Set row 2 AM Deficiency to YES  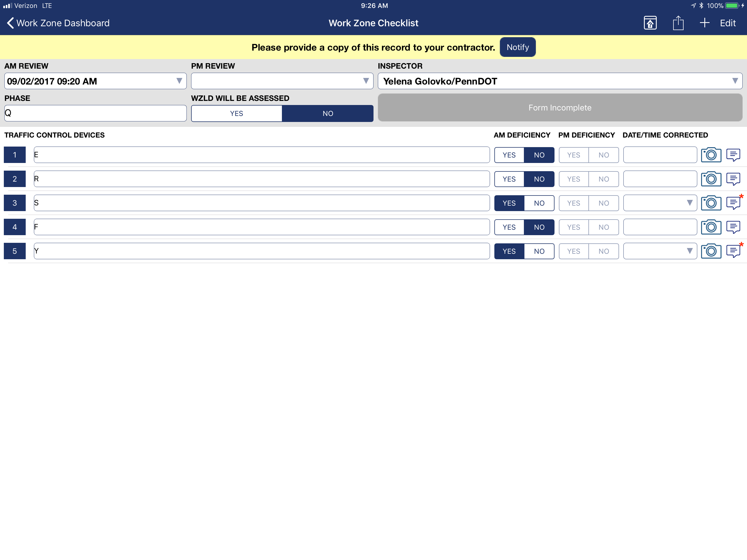tap(509, 179)
